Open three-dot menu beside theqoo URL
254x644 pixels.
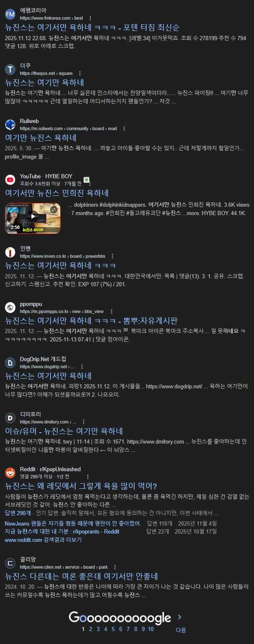pyautogui.click(x=80, y=73)
